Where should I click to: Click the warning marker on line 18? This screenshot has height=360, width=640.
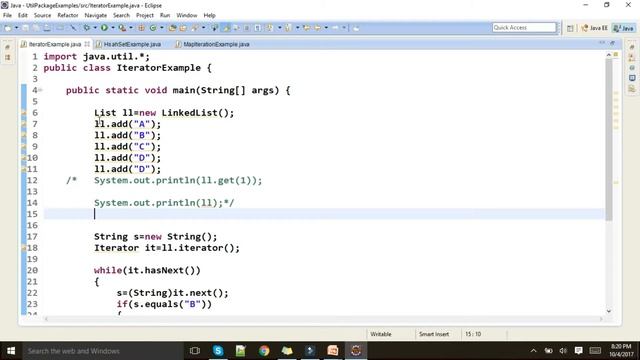(24, 248)
